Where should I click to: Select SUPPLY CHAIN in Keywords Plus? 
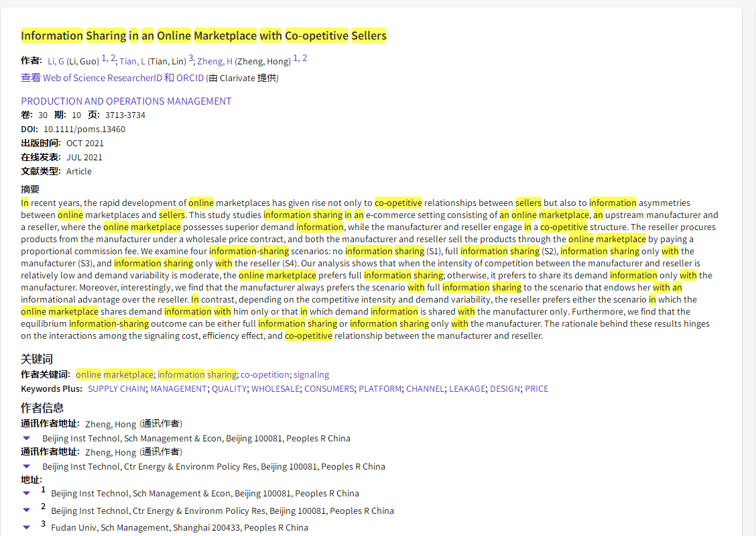tap(117, 388)
